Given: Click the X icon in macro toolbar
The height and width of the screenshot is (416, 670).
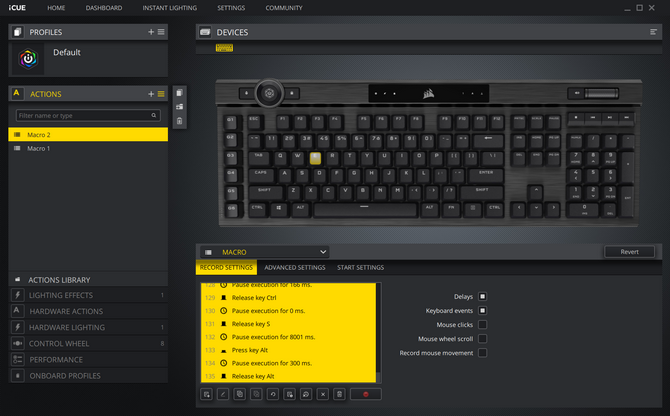Looking at the screenshot, I should (323, 394).
